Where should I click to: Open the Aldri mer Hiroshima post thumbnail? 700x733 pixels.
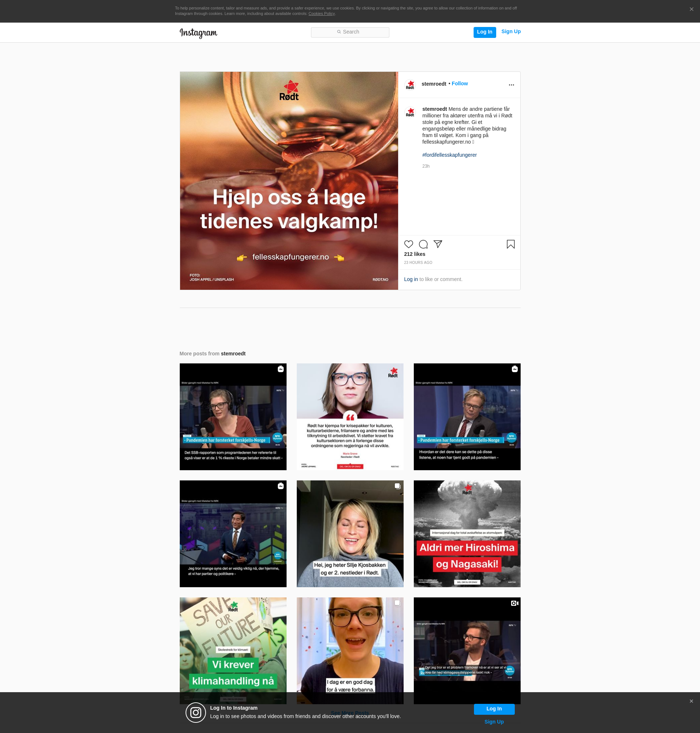[x=467, y=533]
